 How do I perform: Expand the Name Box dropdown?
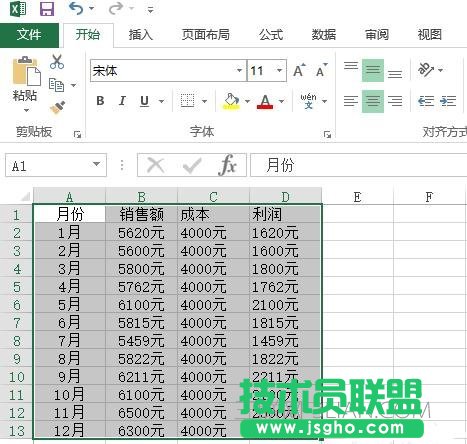point(96,164)
